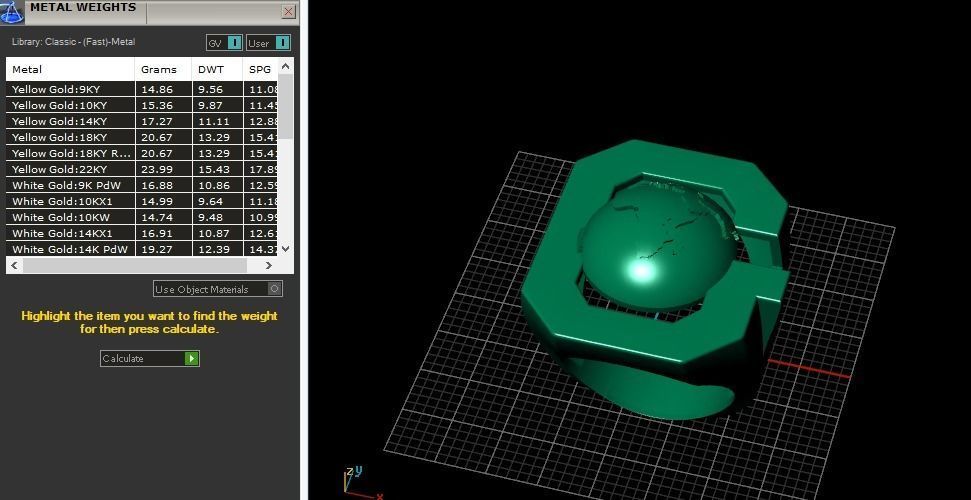
Task: Click the 15.43 DWT cell
Action: [x=217, y=169]
